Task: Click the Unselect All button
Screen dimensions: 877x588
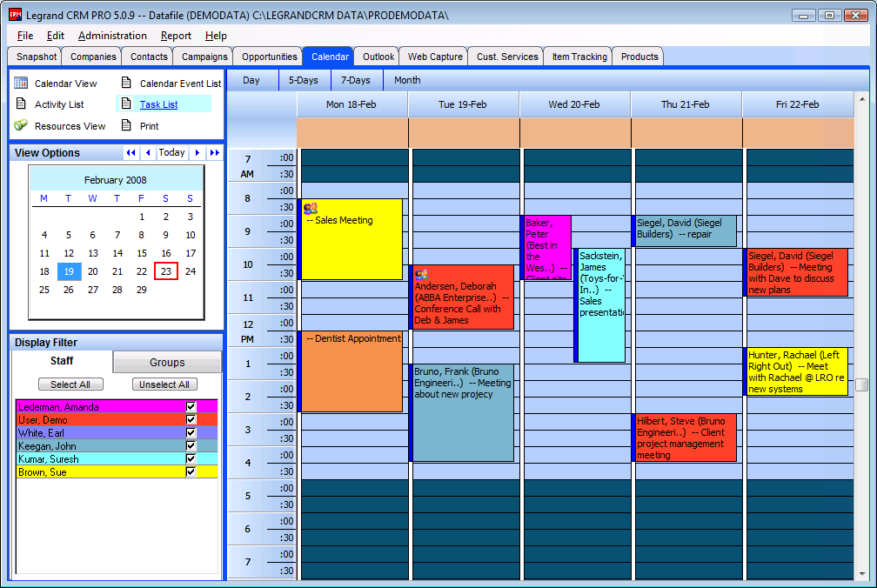Action: point(164,384)
